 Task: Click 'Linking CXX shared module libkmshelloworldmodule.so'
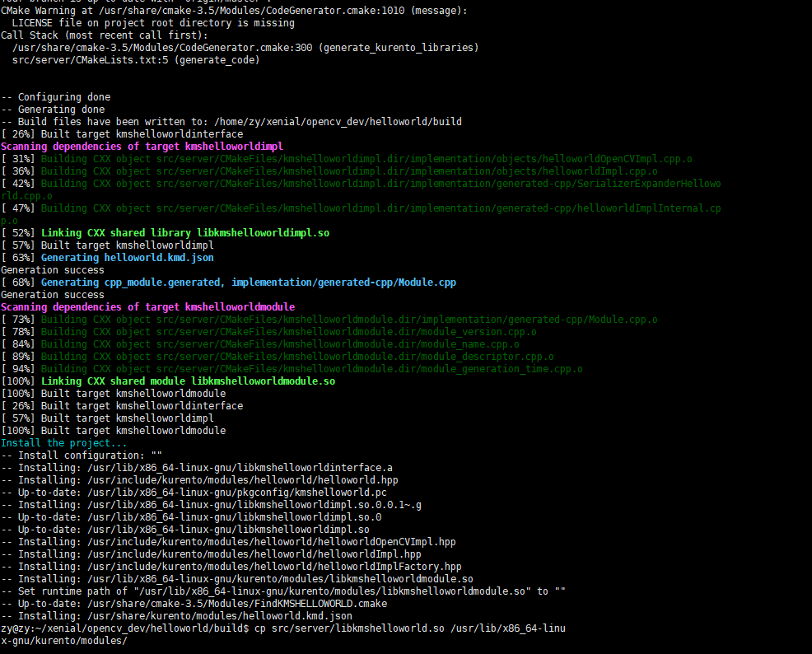click(189, 381)
